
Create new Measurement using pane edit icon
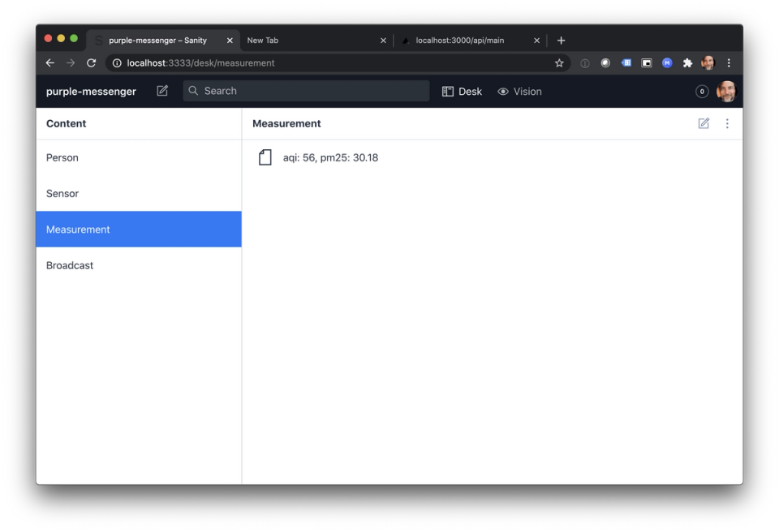point(704,123)
